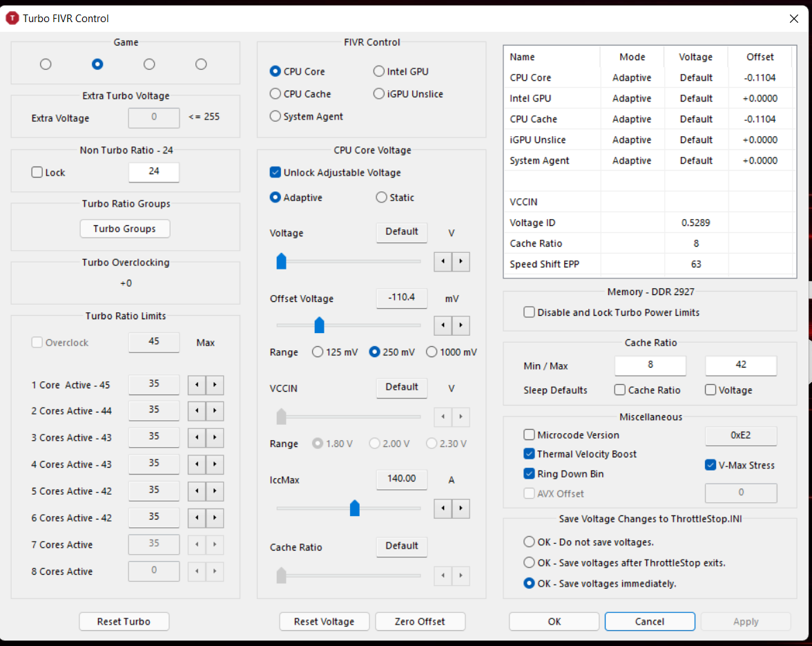
Task: Click the CPU Cache row in the voltage table
Action: [x=649, y=119]
